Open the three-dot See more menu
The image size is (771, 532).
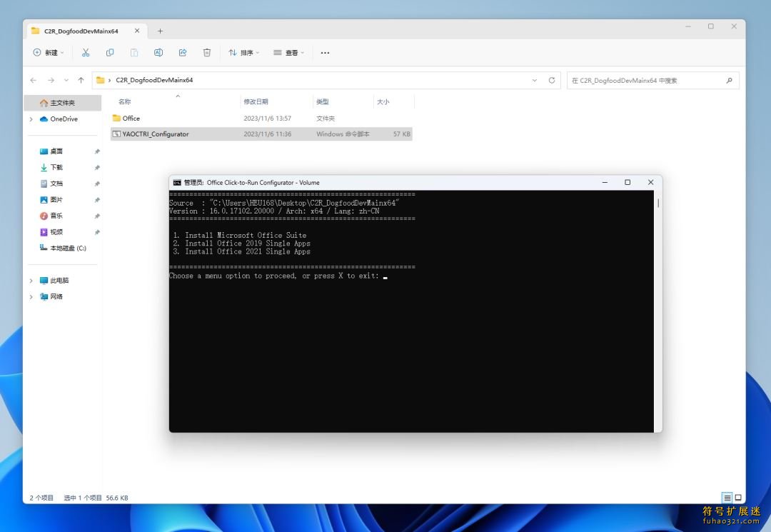tap(325, 52)
